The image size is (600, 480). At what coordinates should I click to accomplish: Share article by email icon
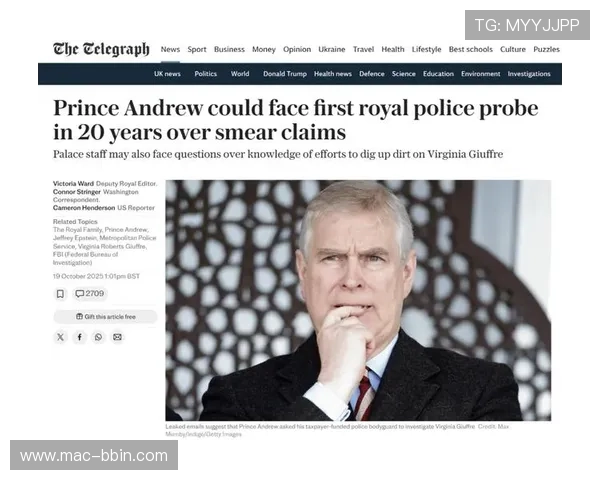(x=117, y=337)
